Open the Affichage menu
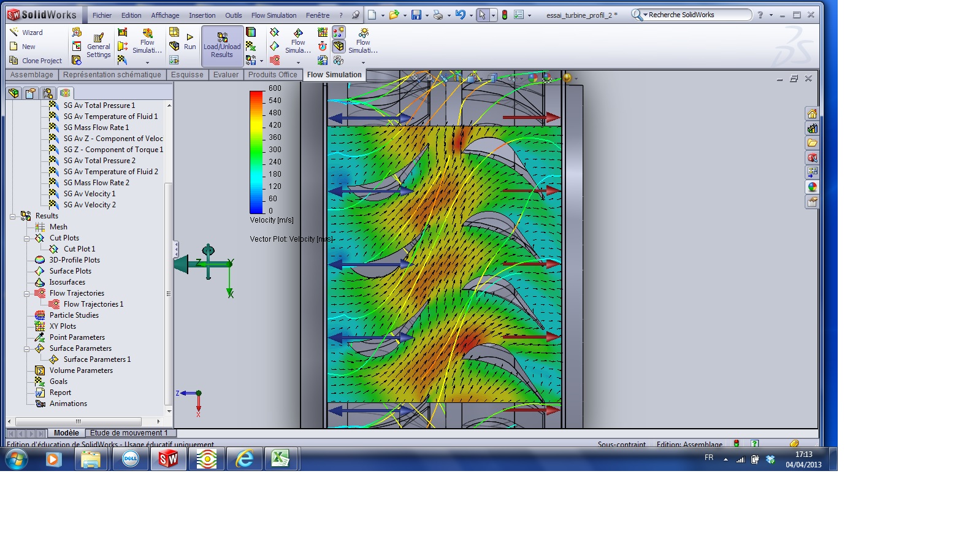This screenshot has height=552, width=980. (x=165, y=15)
